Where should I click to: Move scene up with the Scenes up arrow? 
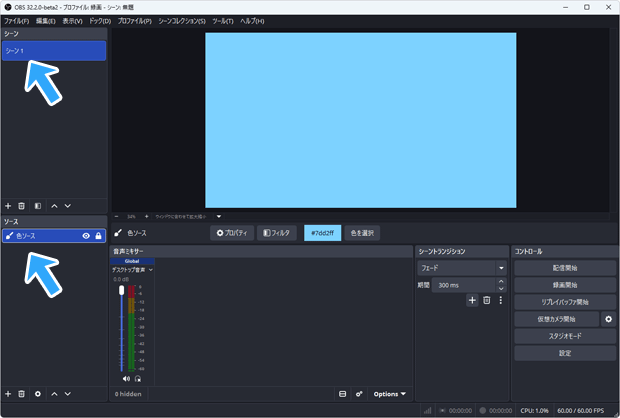55,206
